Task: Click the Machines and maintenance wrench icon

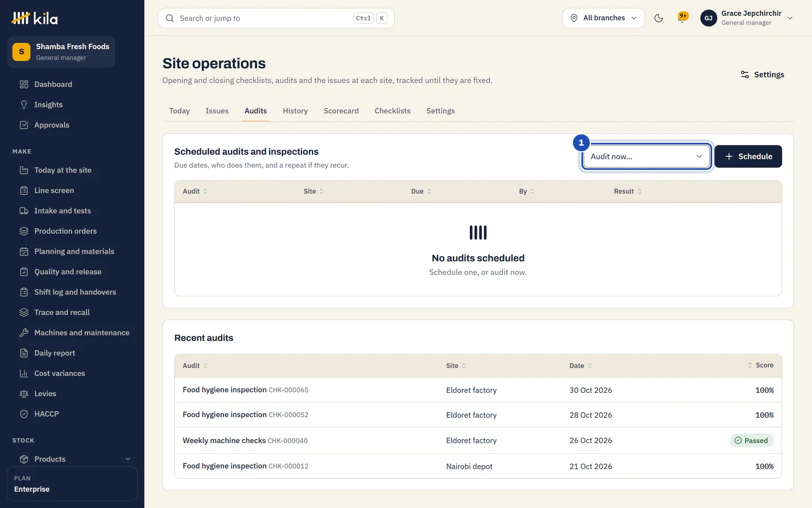Action: point(24,333)
